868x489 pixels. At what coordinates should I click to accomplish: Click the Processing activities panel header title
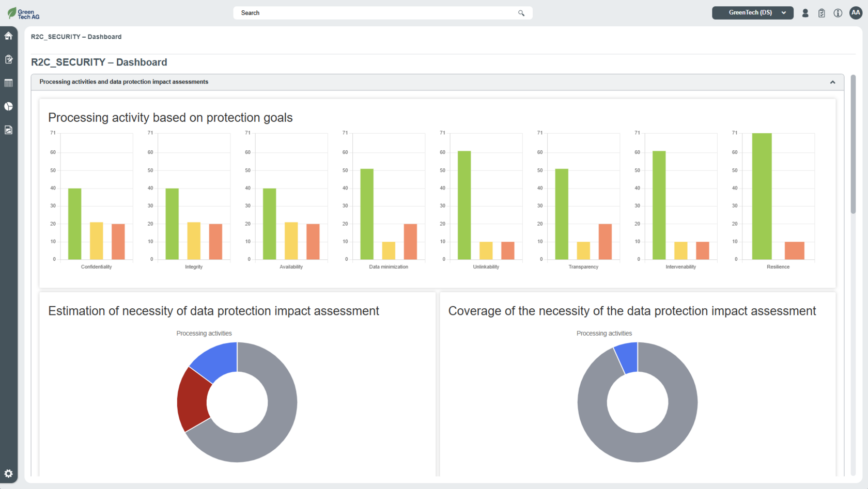pyautogui.click(x=124, y=82)
